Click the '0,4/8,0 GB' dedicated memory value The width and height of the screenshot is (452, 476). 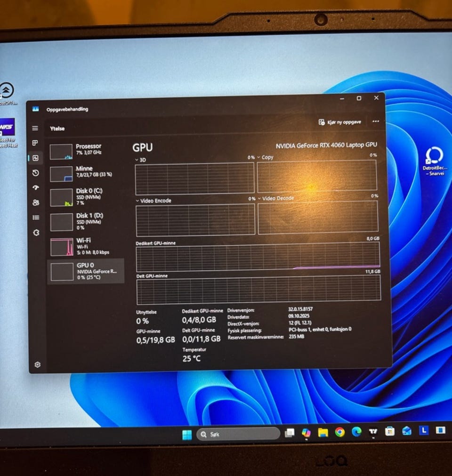click(x=199, y=320)
